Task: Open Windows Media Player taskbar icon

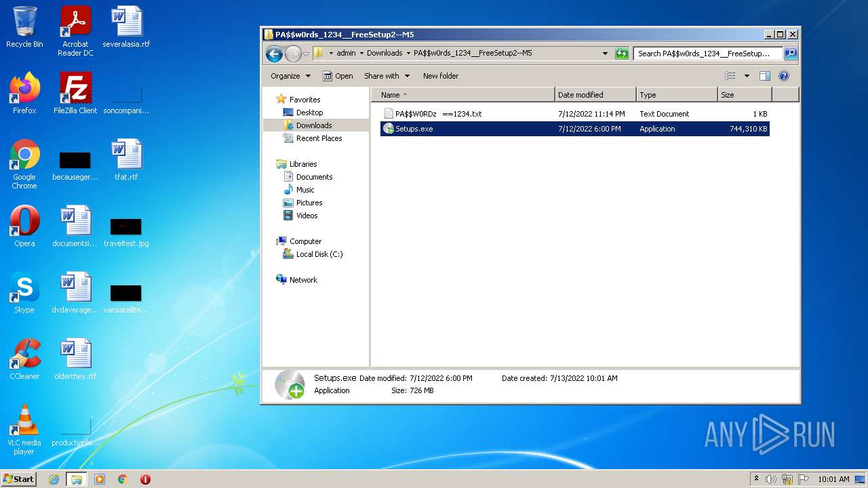Action: 100,479
